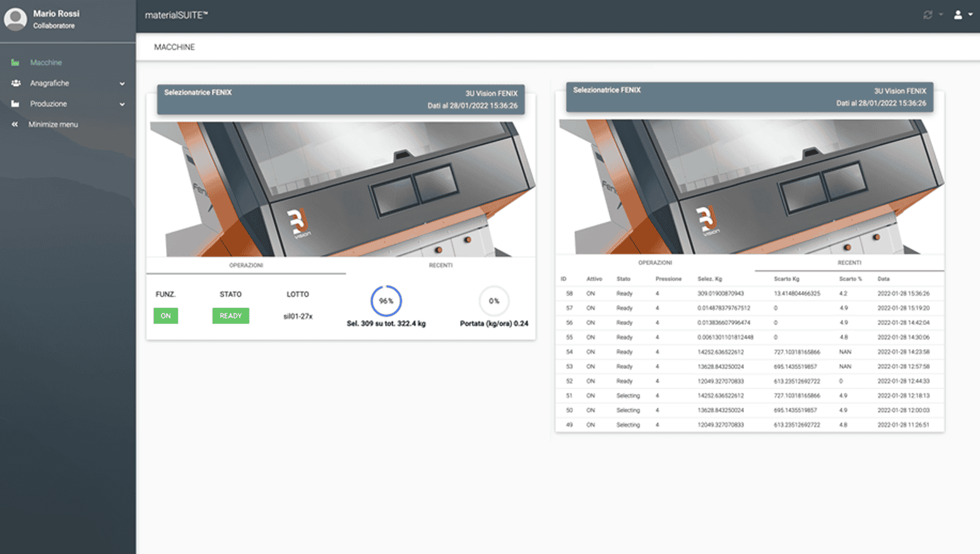
Task: Click the green ON status button
Action: (x=165, y=316)
